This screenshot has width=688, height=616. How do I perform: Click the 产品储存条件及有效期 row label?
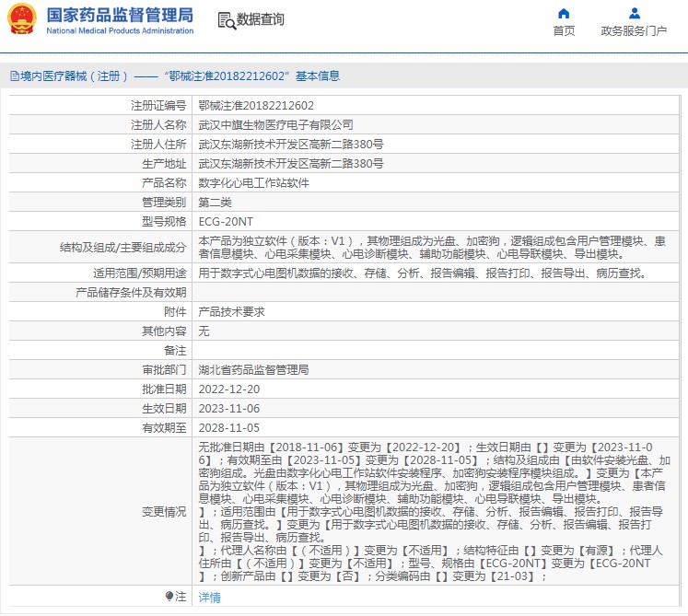pyautogui.click(x=131, y=293)
